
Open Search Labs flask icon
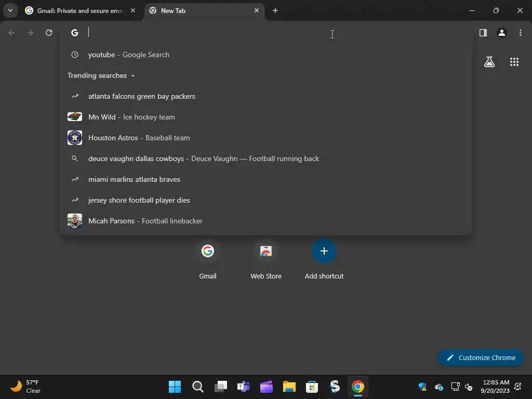coord(489,62)
